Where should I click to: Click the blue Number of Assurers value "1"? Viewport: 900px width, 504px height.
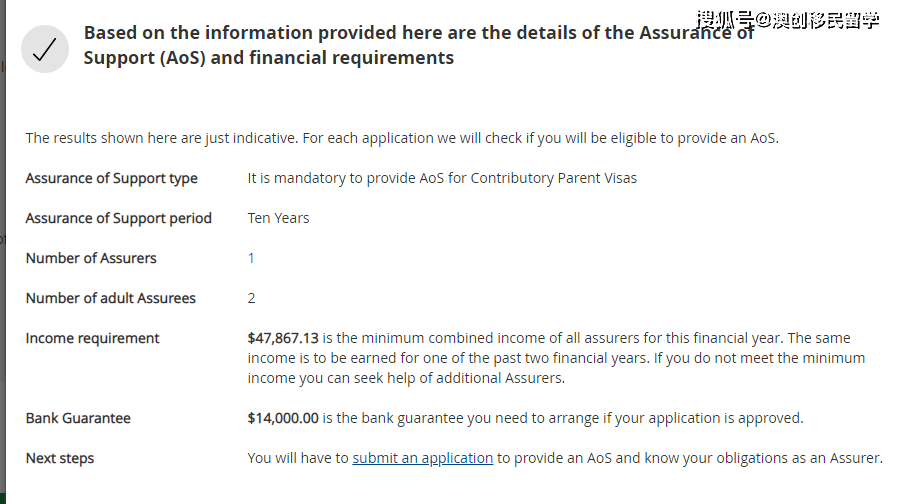coord(251,258)
